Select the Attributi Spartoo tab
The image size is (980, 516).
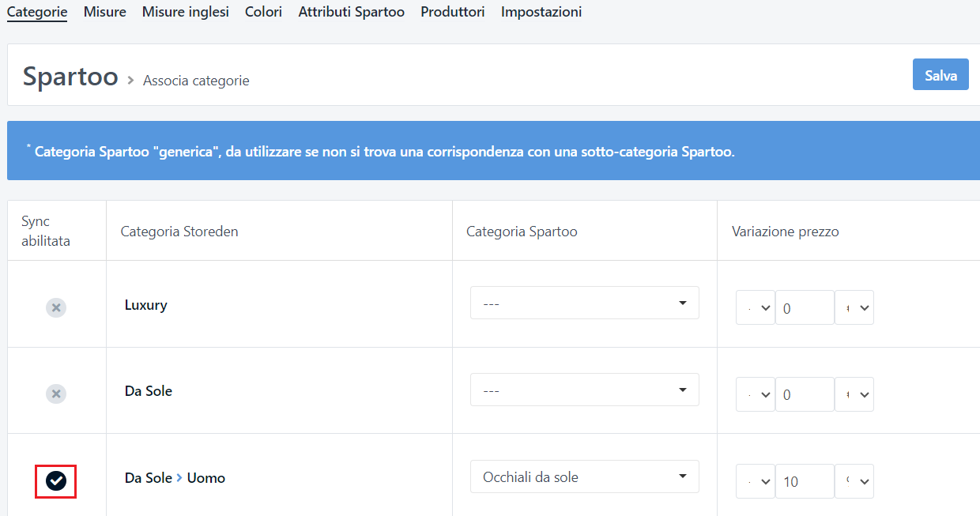pos(352,12)
